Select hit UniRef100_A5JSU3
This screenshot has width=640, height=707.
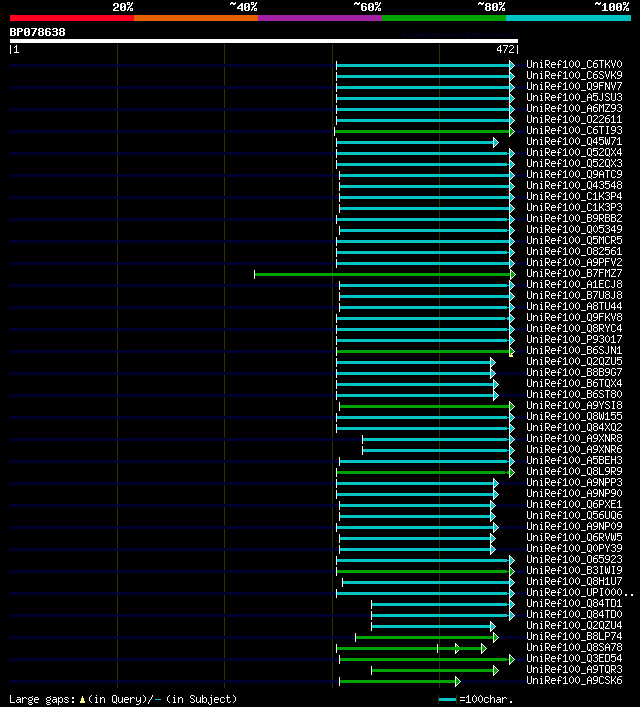click(x=574, y=97)
